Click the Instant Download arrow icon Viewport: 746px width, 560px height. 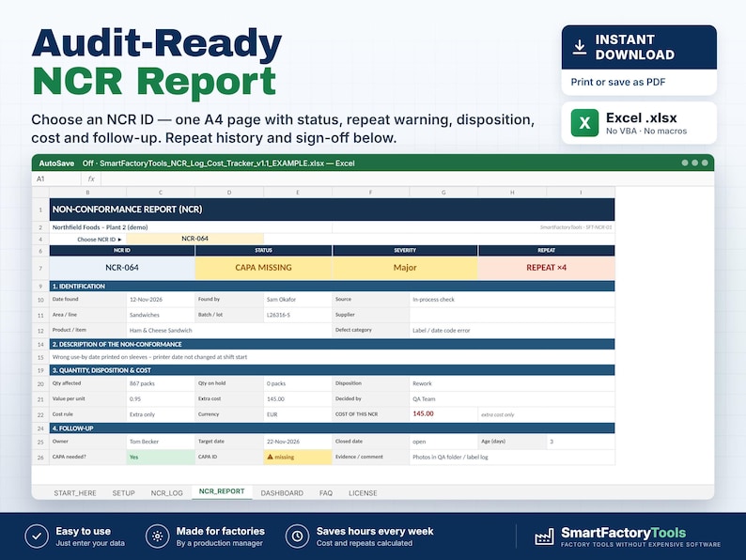click(579, 48)
